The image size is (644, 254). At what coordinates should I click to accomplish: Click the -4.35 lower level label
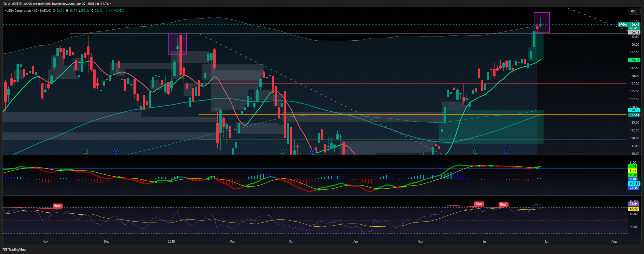pos(633,188)
